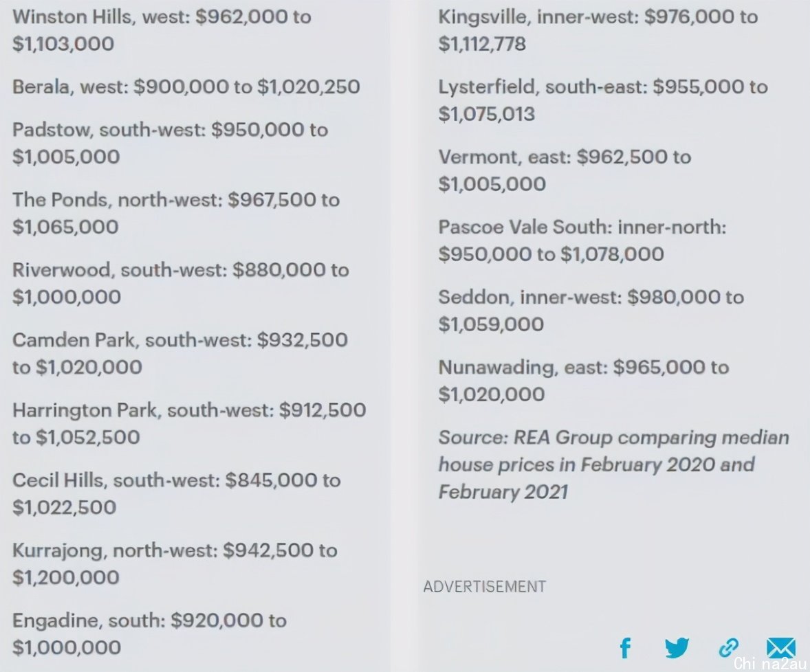
Task: Click the Engadine, south price entry
Action: point(149,634)
